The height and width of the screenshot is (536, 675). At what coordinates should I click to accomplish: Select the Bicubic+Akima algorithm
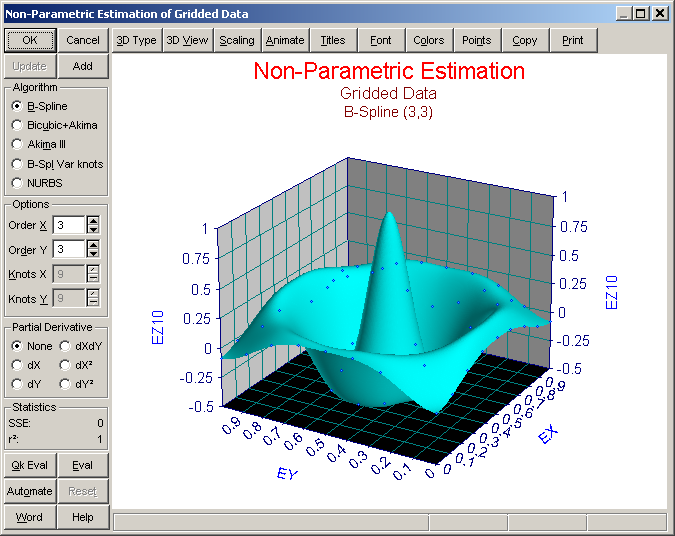[x=55, y=125]
